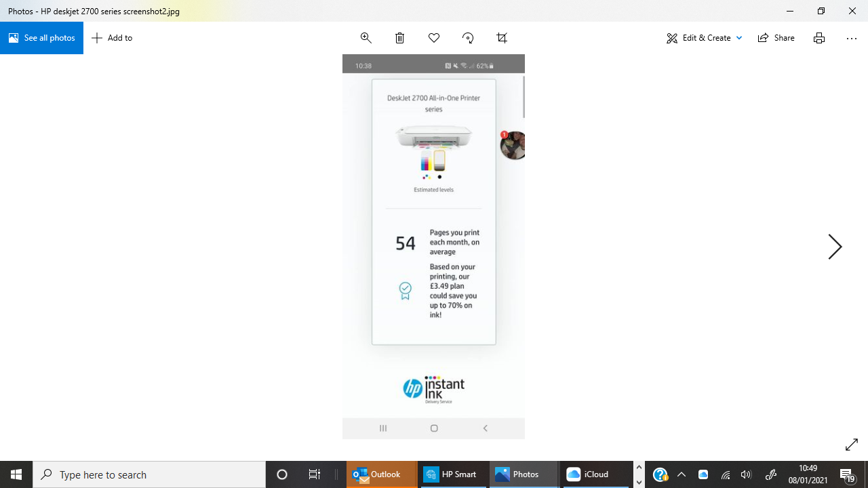Add photo to favorites with heart icon
The width and height of the screenshot is (868, 488).
pyautogui.click(x=434, y=38)
